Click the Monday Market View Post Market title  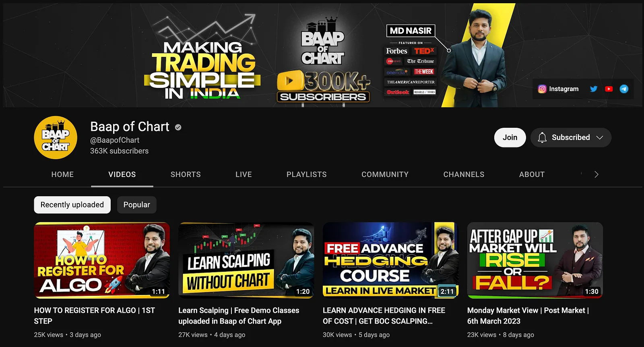pyautogui.click(x=528, y=316)
